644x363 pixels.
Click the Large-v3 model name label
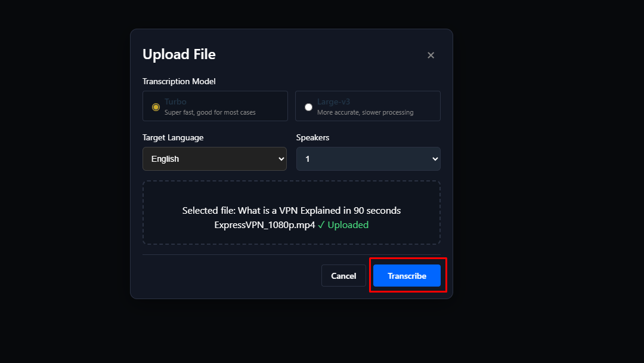click(x=333, y=102)
